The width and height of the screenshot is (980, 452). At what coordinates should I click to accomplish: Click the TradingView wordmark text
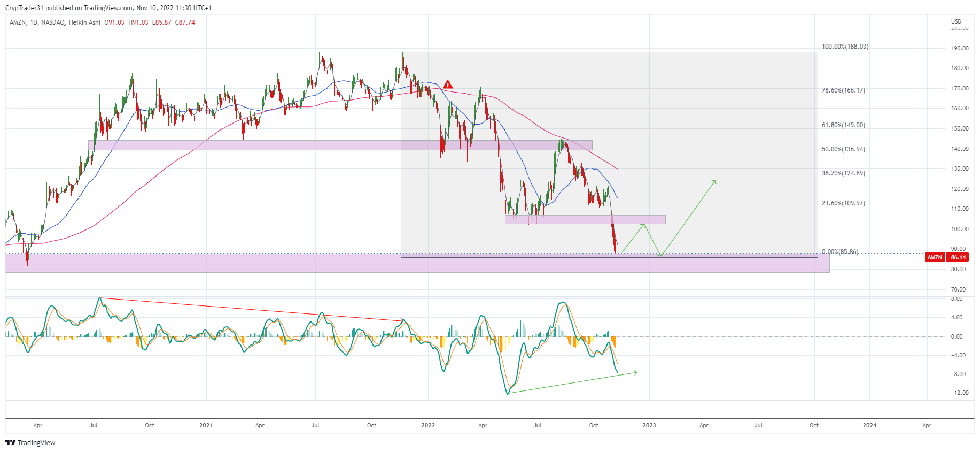tap(36, 442)
